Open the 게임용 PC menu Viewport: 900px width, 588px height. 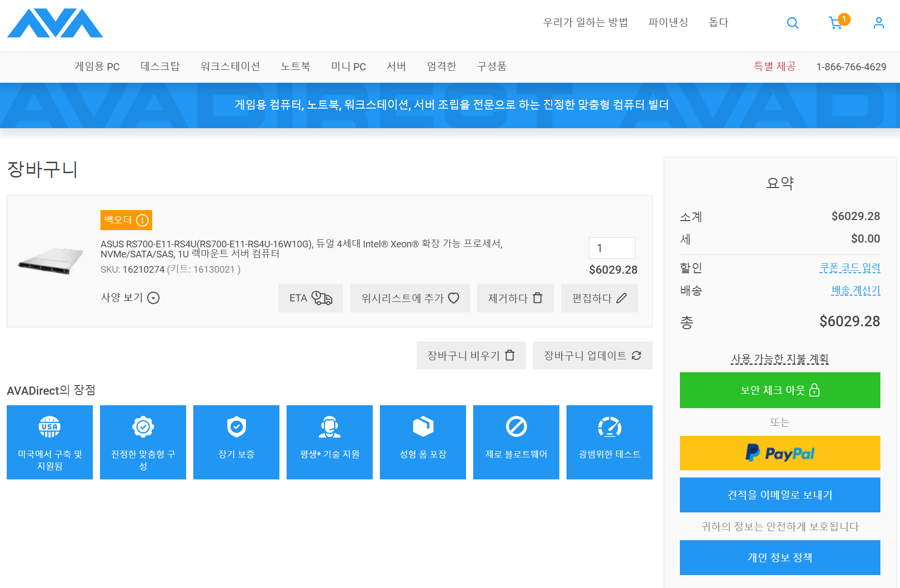tap(97, 67)
